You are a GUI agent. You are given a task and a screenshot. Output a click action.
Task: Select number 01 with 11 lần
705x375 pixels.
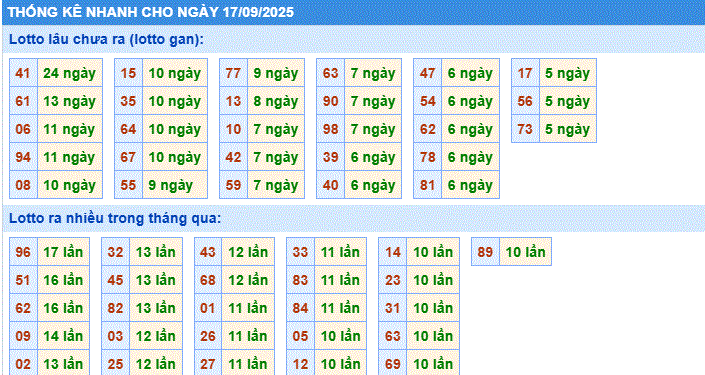(208, 308)
